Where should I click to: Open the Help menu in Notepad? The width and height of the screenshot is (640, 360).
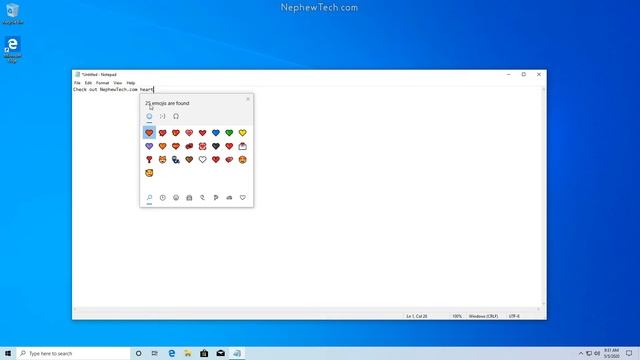coord(131,83)
